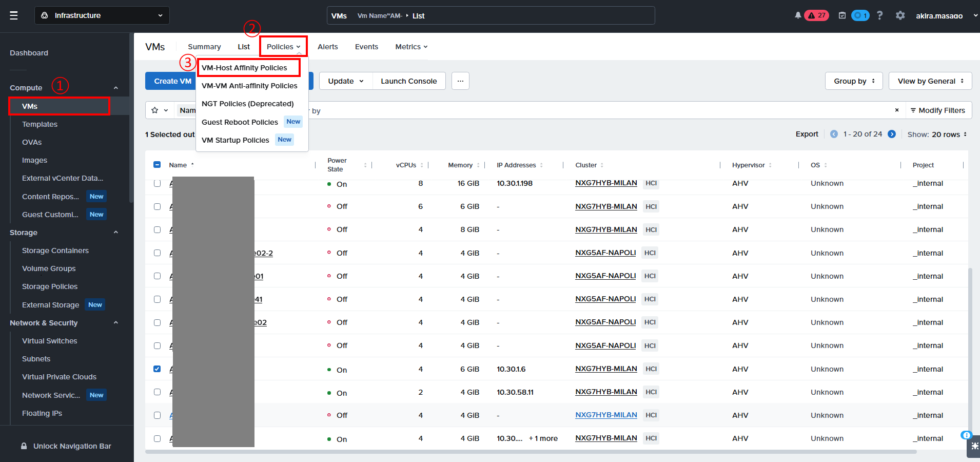Open the tasks clipboard icon
The width and height of the screenshot is (980, 462).
[842, 15]
